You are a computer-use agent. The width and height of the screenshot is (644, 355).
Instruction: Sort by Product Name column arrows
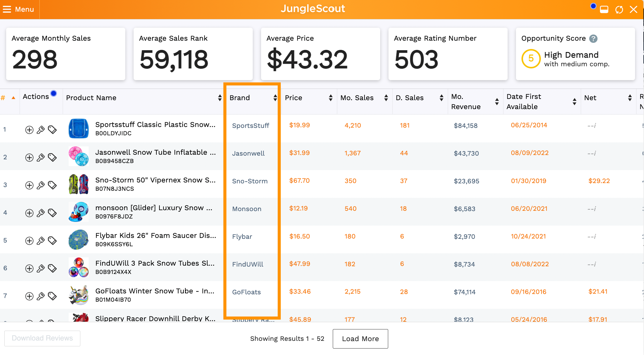(219, 98)
